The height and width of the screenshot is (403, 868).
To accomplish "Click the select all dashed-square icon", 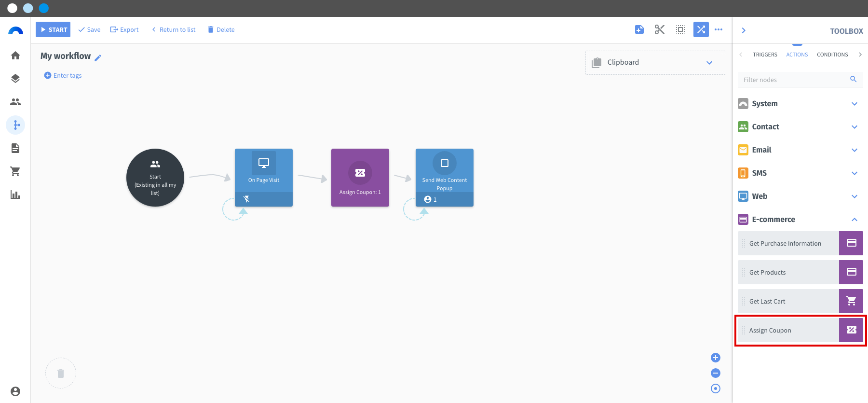I will click(680, 29).
